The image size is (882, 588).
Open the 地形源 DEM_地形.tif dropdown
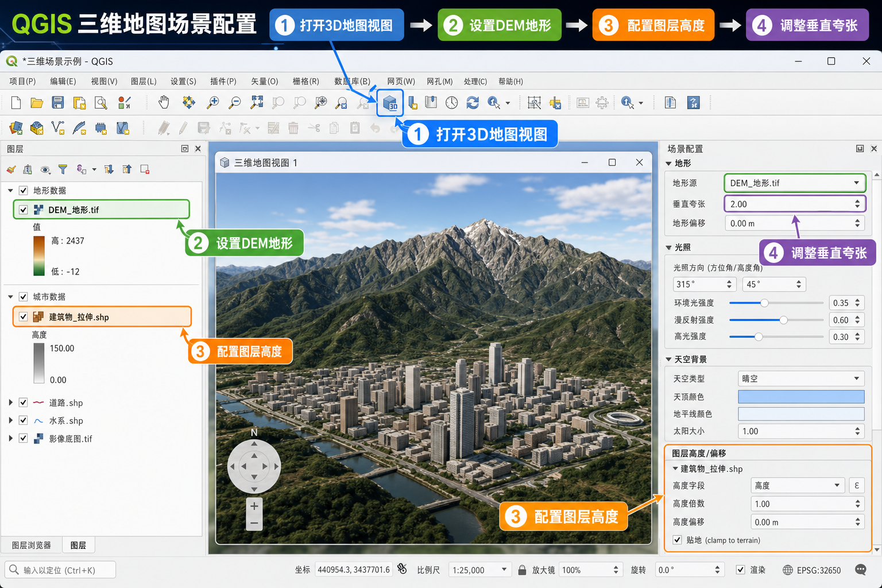[795, 183]
